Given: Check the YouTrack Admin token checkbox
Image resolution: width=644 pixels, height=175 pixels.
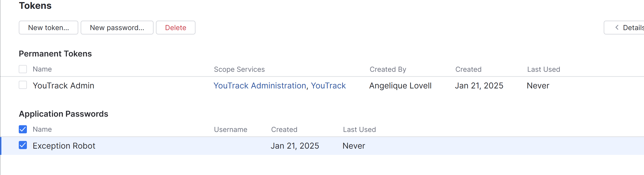Looking at the screenshot, I should (x=23, y=85).
